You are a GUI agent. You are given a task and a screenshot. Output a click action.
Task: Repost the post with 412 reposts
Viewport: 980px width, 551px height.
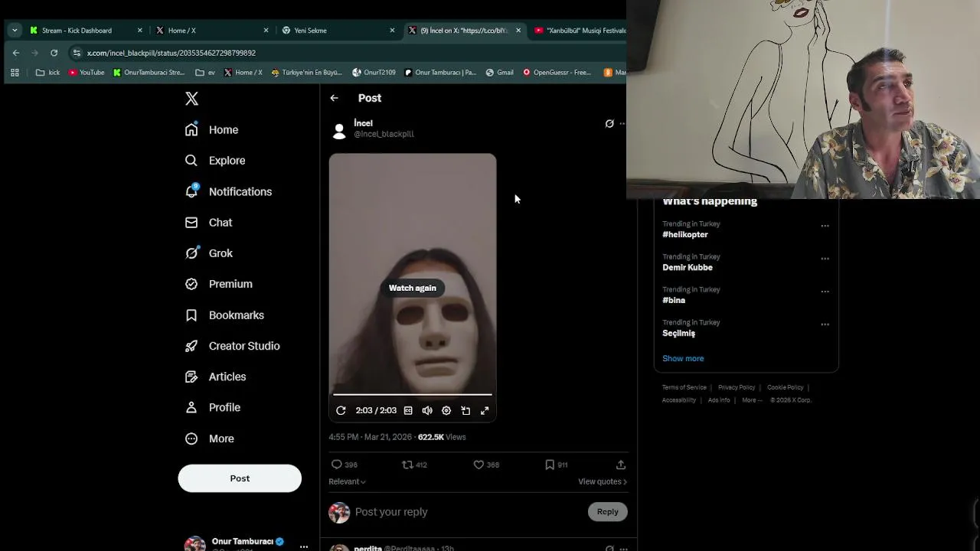414,465
